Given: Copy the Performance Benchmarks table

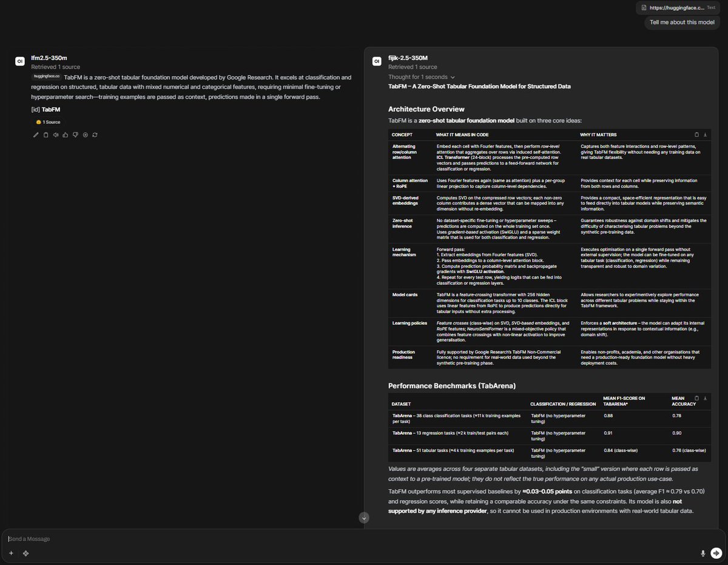Looking at the screenshot, I should [696, 398].
